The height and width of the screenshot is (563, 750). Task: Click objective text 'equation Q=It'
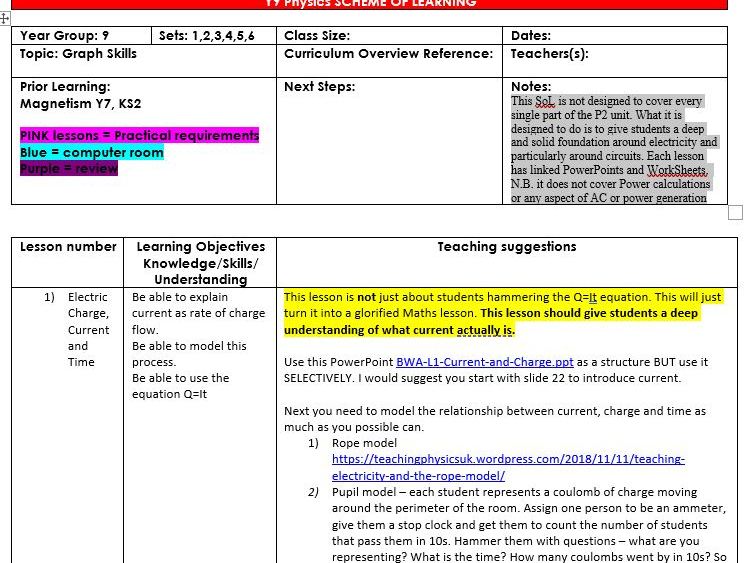click(169, 394)
